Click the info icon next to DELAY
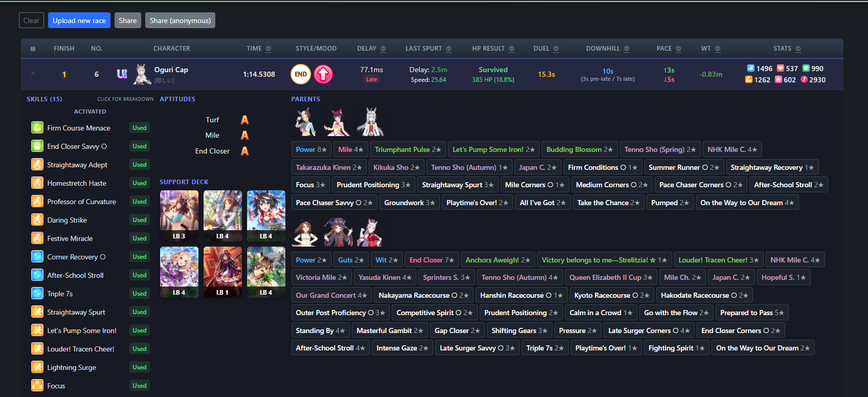 (x=383, y=49)
